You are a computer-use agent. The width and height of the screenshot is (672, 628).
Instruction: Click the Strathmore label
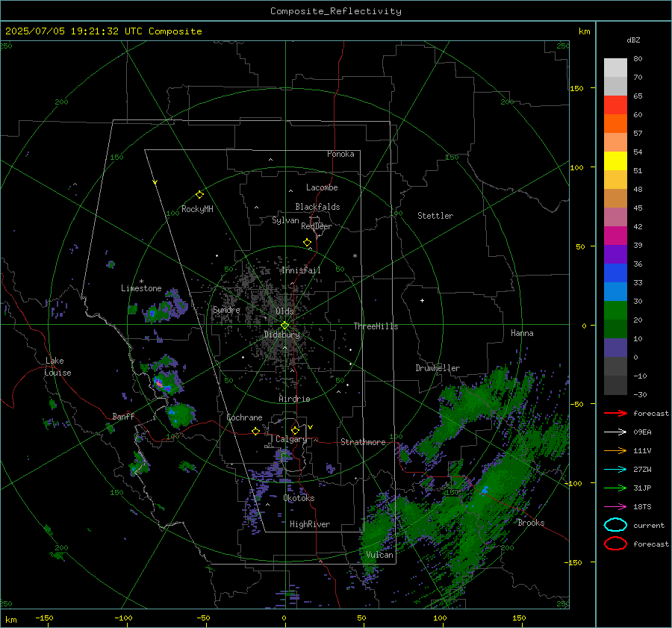pos(363,442)
